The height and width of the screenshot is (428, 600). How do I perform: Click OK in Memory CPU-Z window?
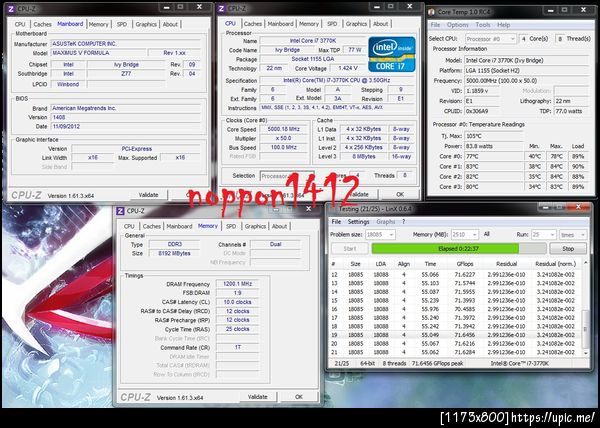pyautogui.click(x=299, y=397)
